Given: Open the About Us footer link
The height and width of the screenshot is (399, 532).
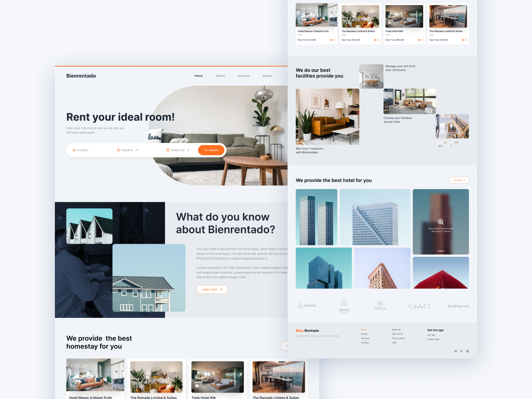Looking at the screenshot, I should [396, 330].
